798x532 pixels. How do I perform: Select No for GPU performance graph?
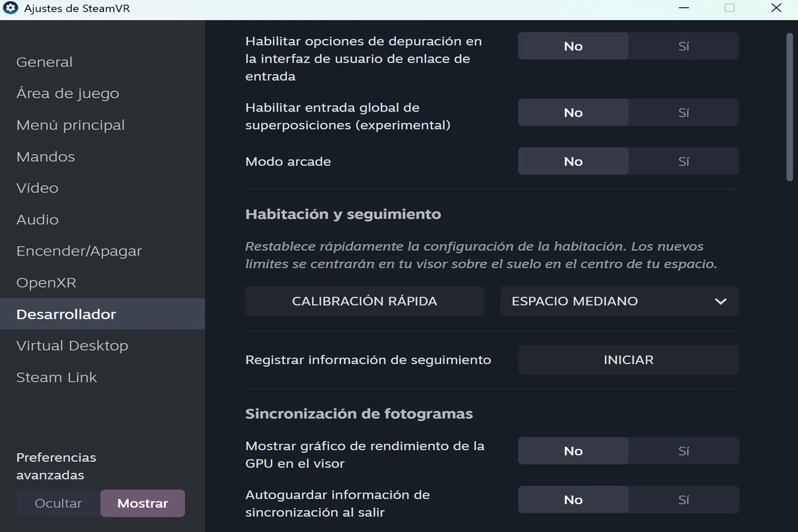[573, 451]
